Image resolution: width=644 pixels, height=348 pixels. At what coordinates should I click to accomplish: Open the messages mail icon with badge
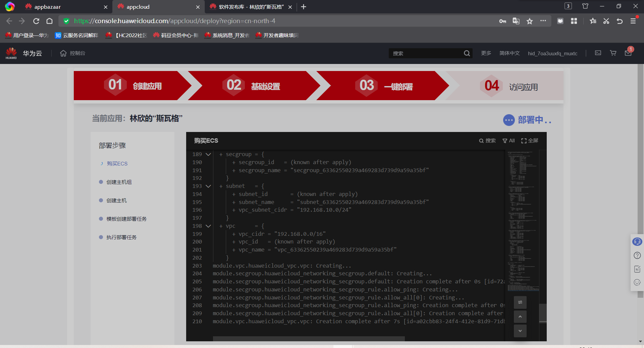pos(628,53)
